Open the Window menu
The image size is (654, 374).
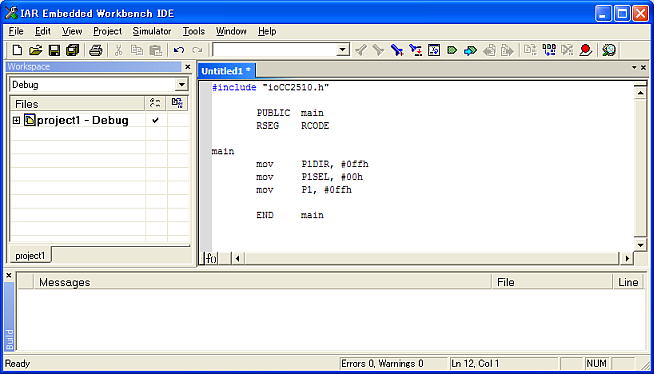tap(231, 31)
